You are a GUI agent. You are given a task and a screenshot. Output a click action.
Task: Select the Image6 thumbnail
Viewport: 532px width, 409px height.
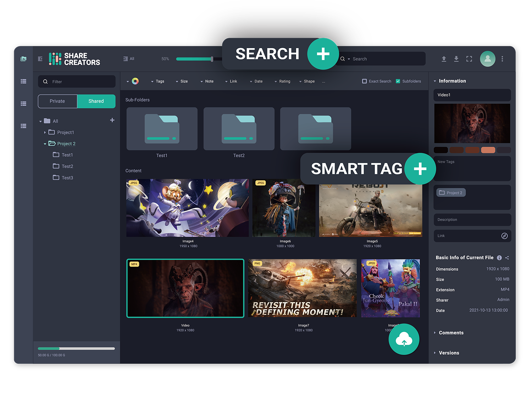(284, 208)
